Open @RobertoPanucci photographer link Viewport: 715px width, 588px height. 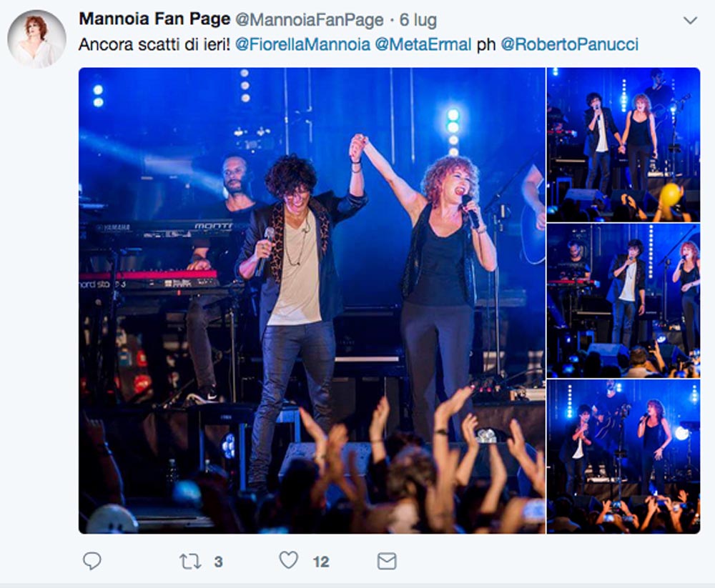pyautogui.click(x=570, y=44)
